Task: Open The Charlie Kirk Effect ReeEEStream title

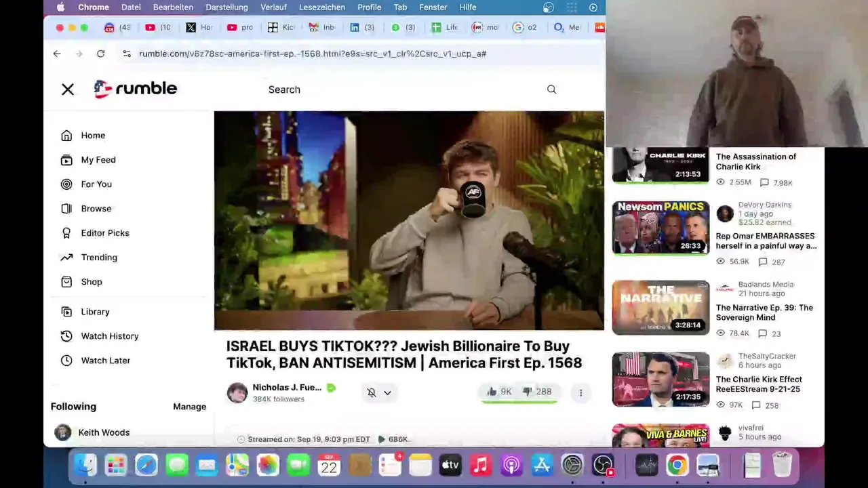Action: tap(759, 384)
